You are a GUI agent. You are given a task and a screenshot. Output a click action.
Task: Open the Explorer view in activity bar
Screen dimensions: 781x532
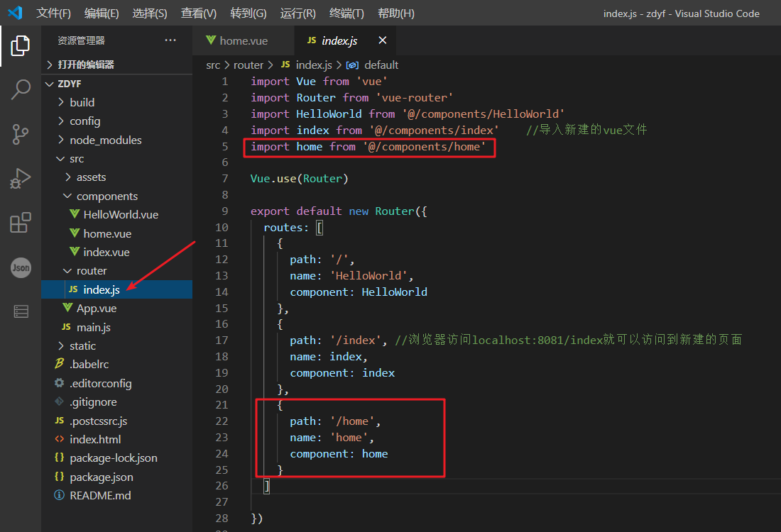[x=21, y=46]
